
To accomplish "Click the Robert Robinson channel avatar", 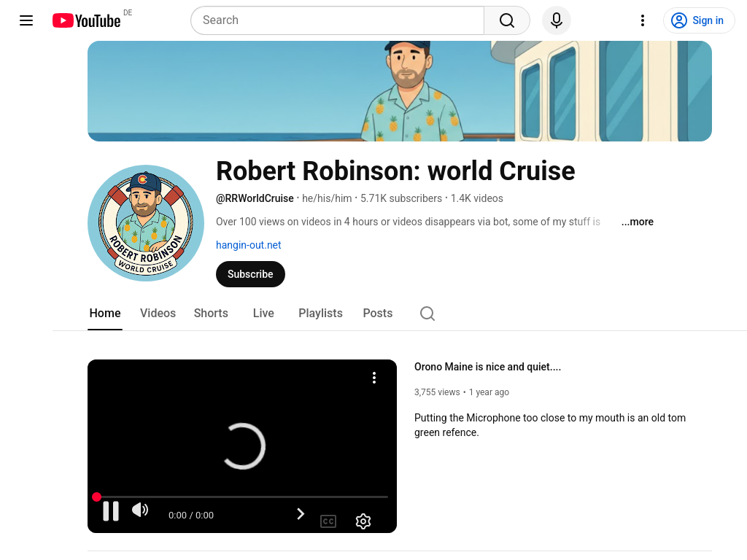I will tap(146, 223).
